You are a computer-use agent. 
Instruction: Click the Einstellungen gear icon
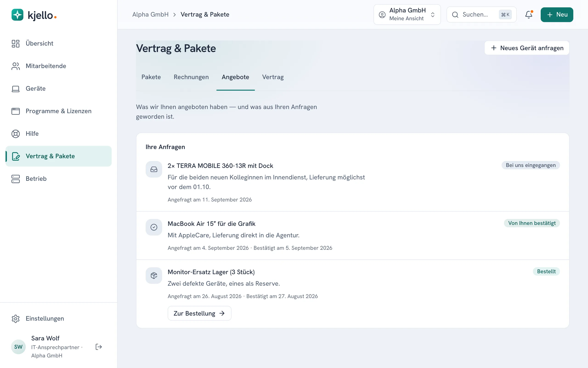coord(16,319)
